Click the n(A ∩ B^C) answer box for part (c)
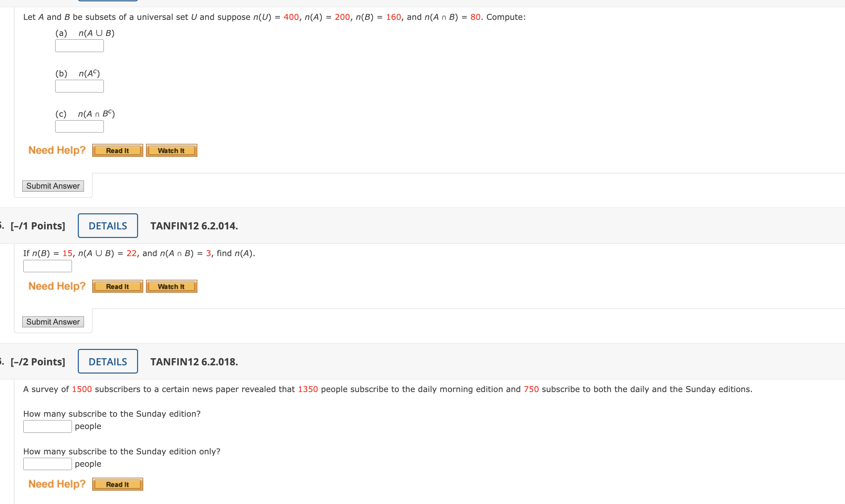 pos(79,126)
